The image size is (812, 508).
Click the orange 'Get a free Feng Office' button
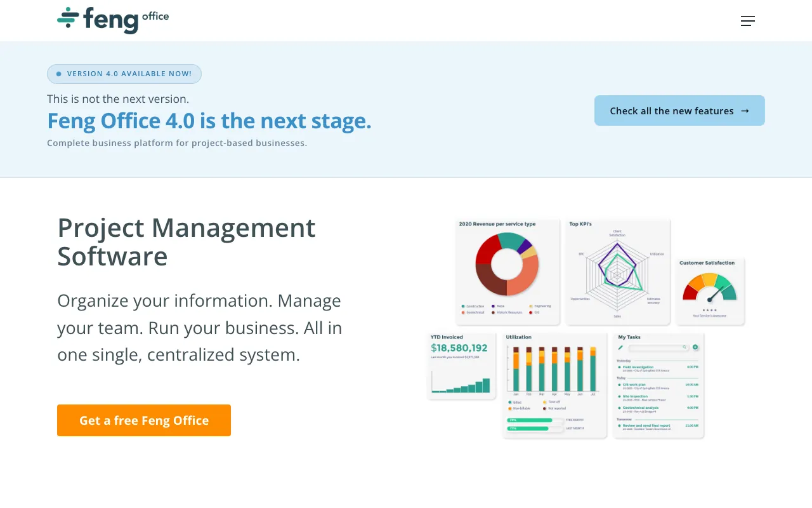[144, 420]
